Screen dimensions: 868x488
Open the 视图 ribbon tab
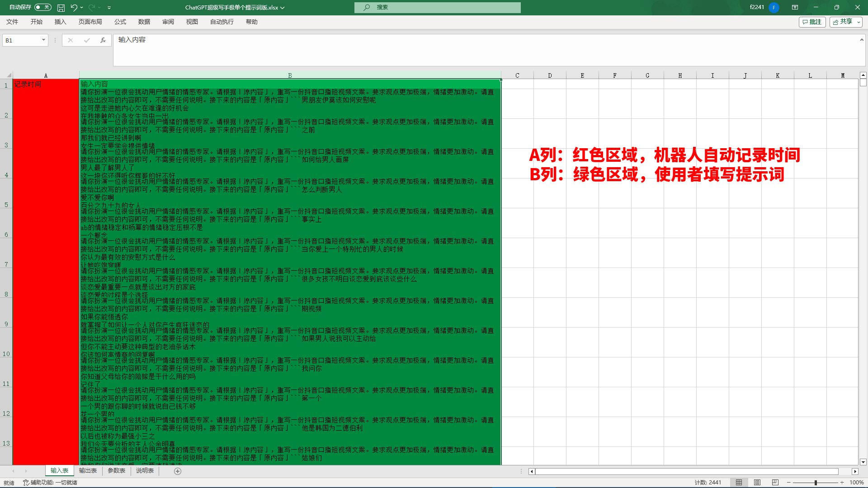click(x=192, y=22)
